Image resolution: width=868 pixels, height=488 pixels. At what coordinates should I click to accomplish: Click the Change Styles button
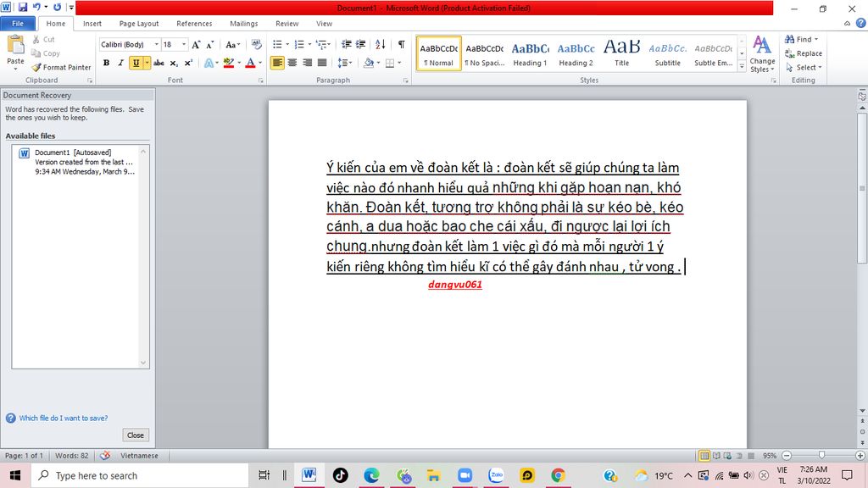click(762, 54)
